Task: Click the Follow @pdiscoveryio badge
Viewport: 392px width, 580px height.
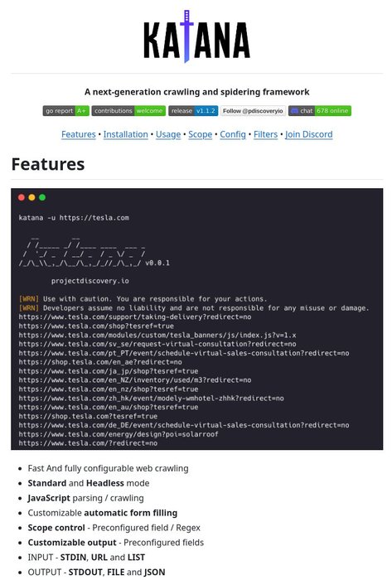Action: (x=253, y=111)
